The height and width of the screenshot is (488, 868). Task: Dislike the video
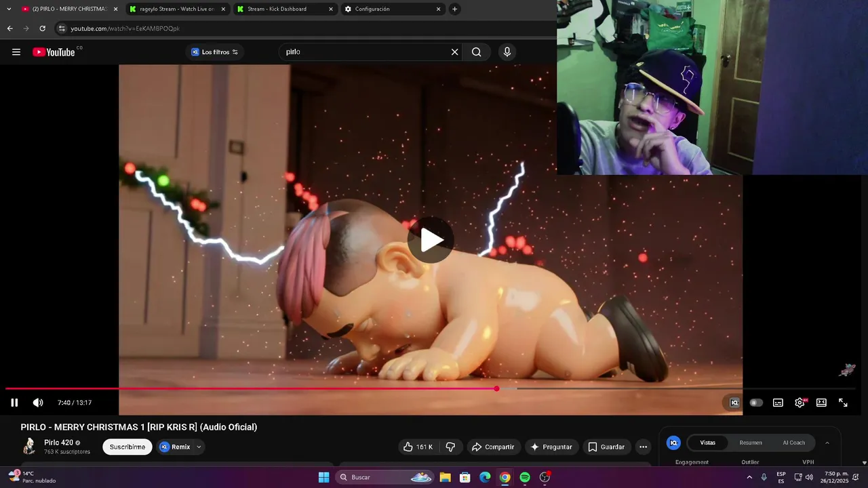tap(450, 447)
